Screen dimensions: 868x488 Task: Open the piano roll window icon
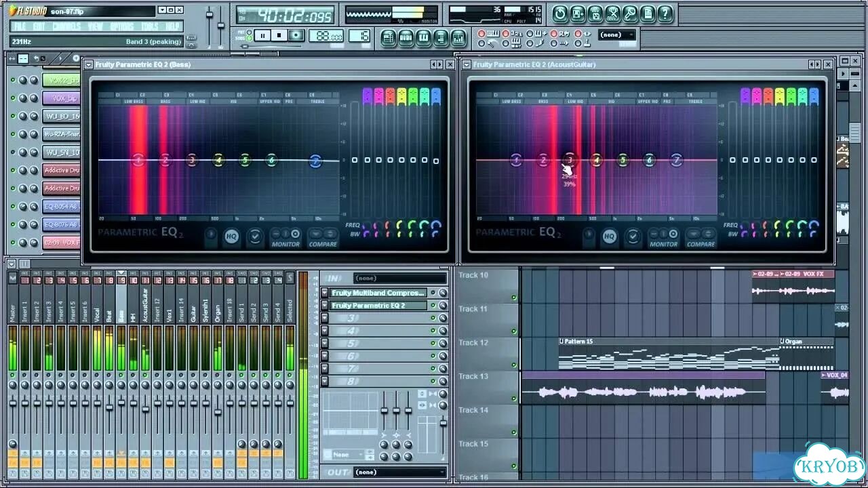[424, 38]
